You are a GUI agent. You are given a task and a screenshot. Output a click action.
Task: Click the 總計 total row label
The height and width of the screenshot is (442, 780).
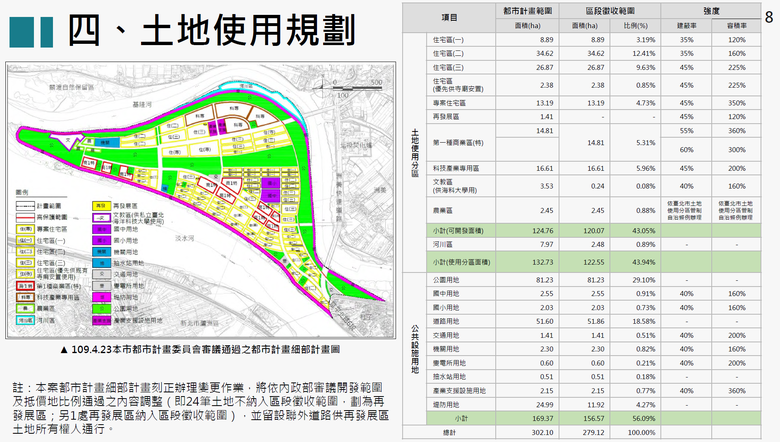pyautogui.click(x=449, y=433)
